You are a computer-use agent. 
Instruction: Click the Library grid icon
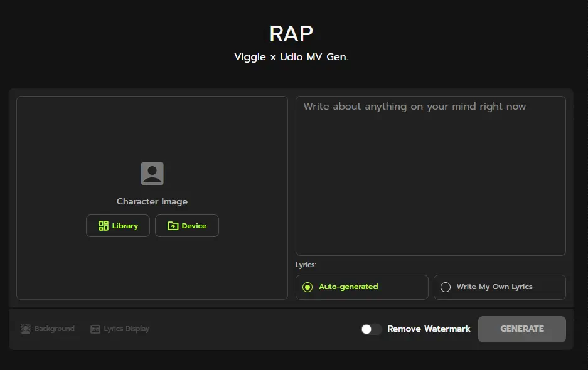(x=104, y=226)
